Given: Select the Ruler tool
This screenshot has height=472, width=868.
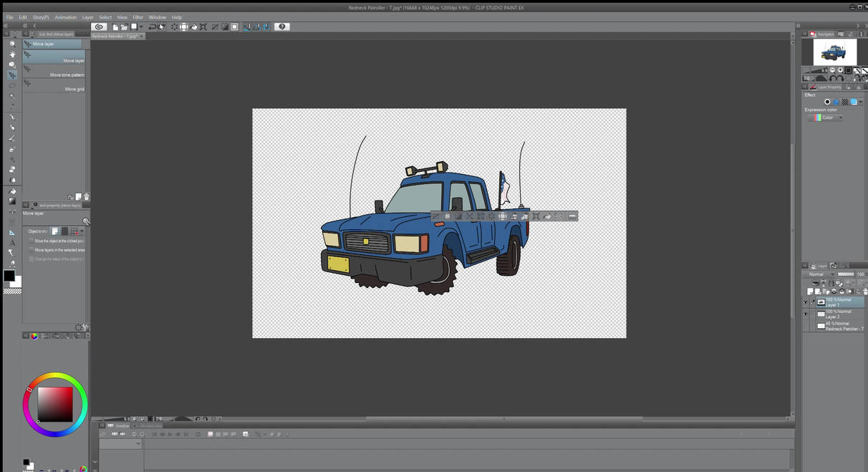Looking at the screenshot, I should pos(12,233).
